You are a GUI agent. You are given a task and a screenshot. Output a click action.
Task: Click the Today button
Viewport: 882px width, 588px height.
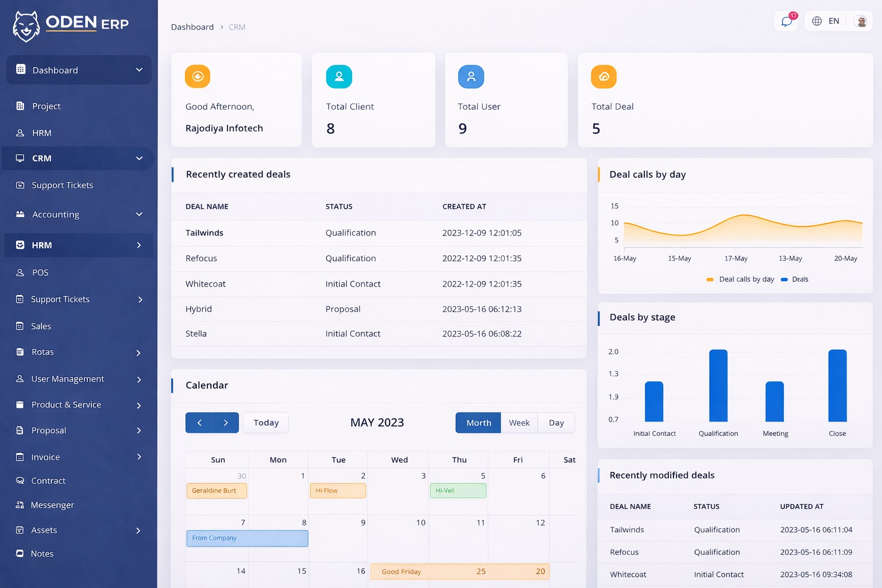[x=265, y=423]
